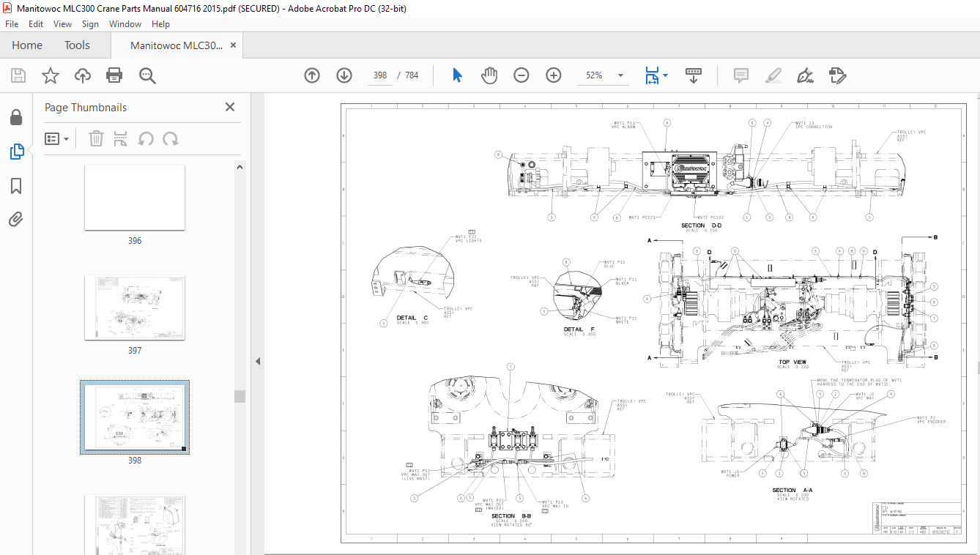Open the scrolling/read mode keyboard icon
Screen dimensions: 980x555
coord(693,75)
